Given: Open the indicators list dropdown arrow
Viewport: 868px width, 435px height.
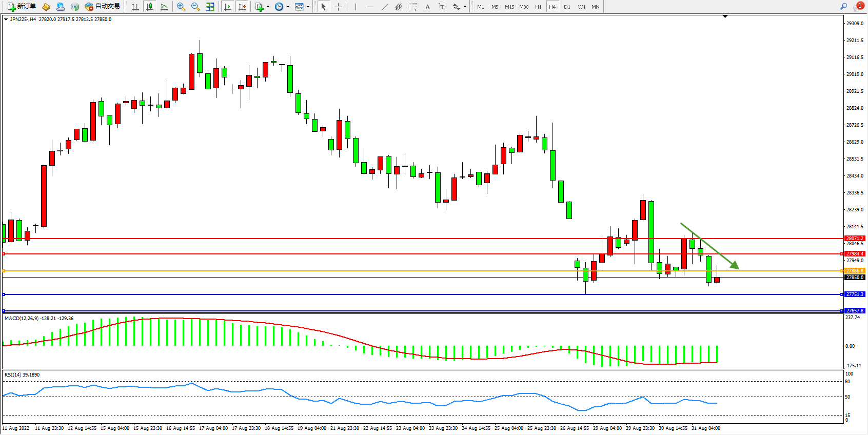Looking at the screenshot, I should [268, 7].
